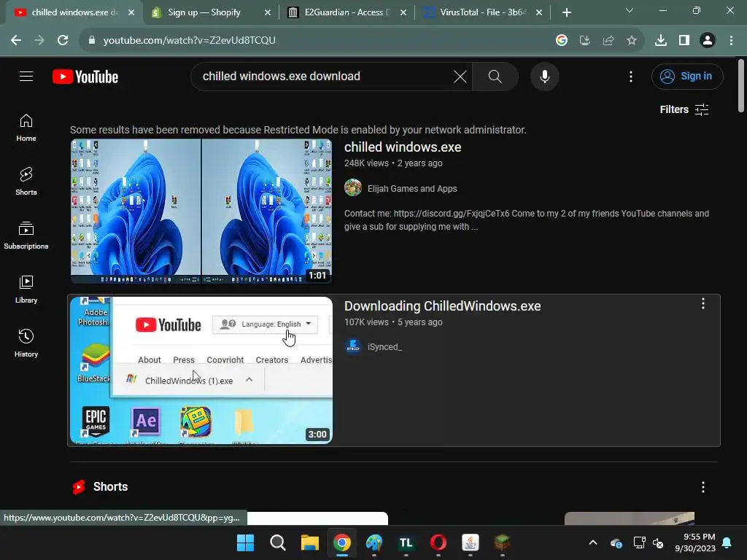The image size is (747, 560).
Task: Switch to the E2Guardian - Access tab
Action: tap(347, 12)
